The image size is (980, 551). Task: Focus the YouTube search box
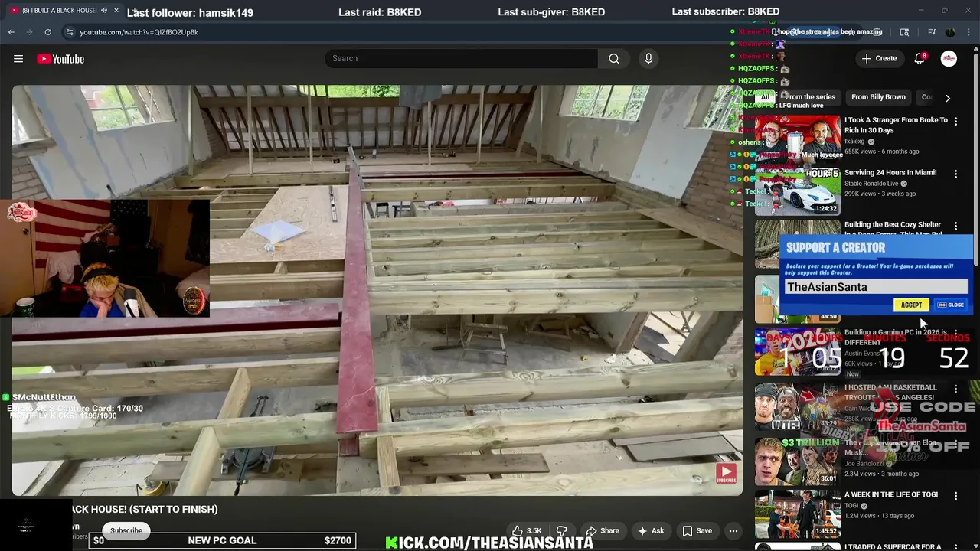pyautogui.click(x=462, y=59)
